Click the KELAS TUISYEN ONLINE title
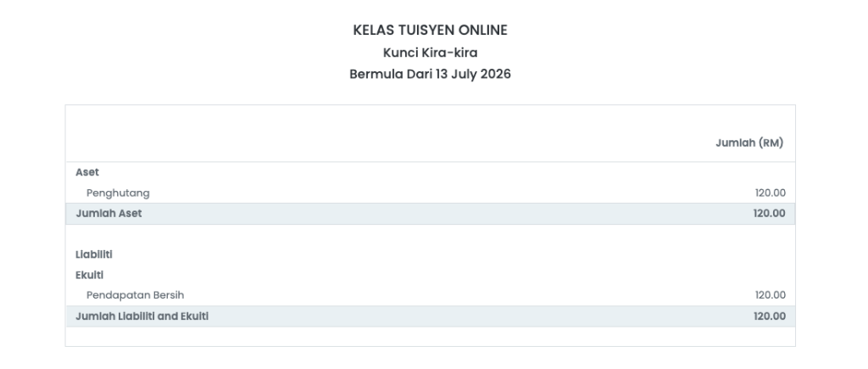The width and height of the screenshot is (868, 369). click(430, 30)
